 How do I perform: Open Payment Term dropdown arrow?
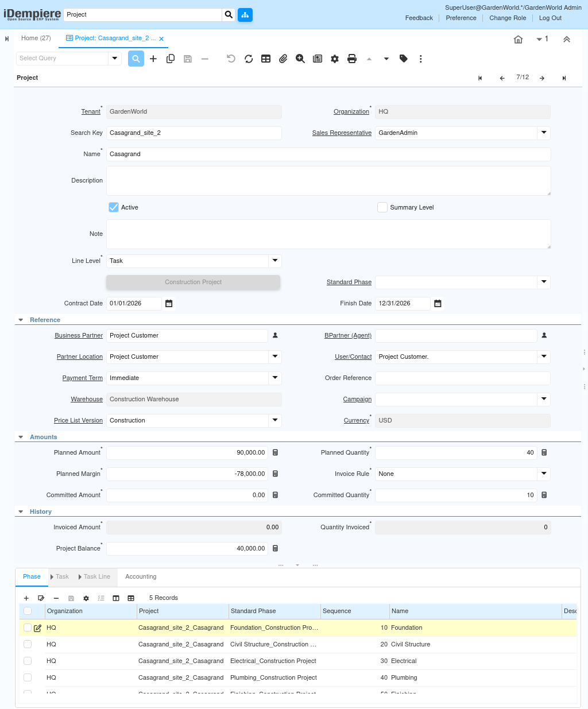point(275,378)
